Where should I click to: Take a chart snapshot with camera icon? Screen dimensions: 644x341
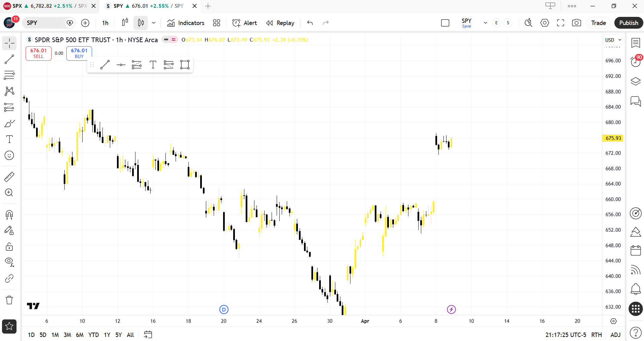pyautogui.click(x=577, y=23)
